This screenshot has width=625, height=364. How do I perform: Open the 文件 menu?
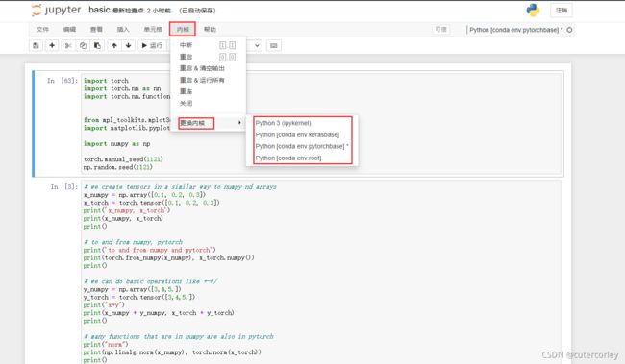[42, 29]
